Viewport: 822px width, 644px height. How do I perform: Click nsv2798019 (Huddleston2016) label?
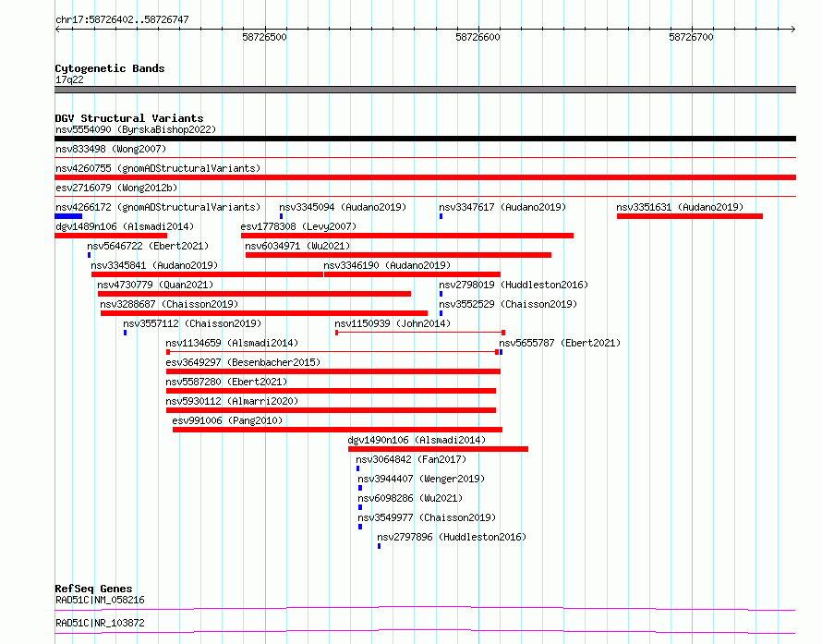[514, 285]
